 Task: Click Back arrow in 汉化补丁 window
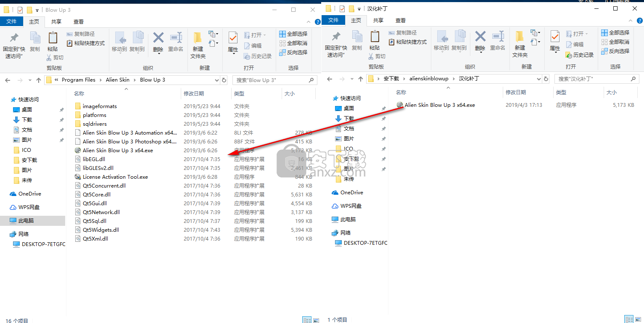coord(330,79)
